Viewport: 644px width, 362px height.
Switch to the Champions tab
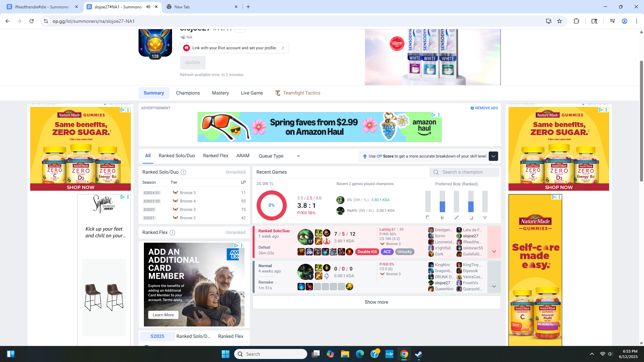pyautogui.click(x=188, y=93)
